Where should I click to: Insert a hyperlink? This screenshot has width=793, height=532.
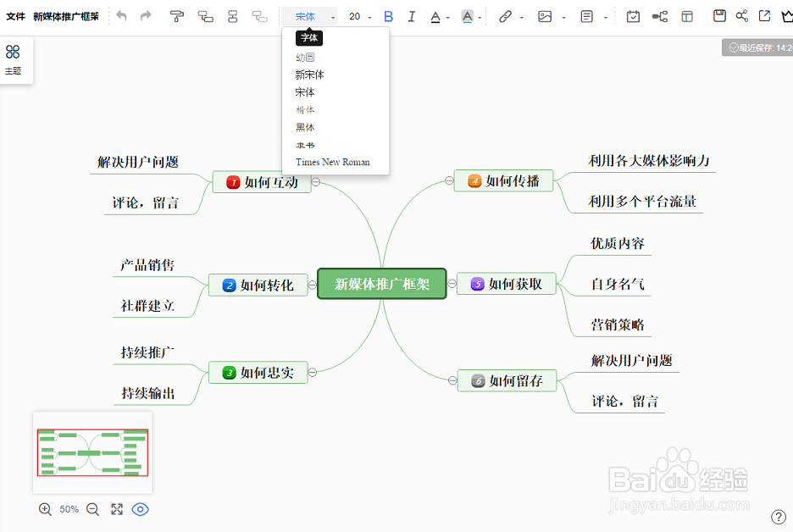pos(505,15)
